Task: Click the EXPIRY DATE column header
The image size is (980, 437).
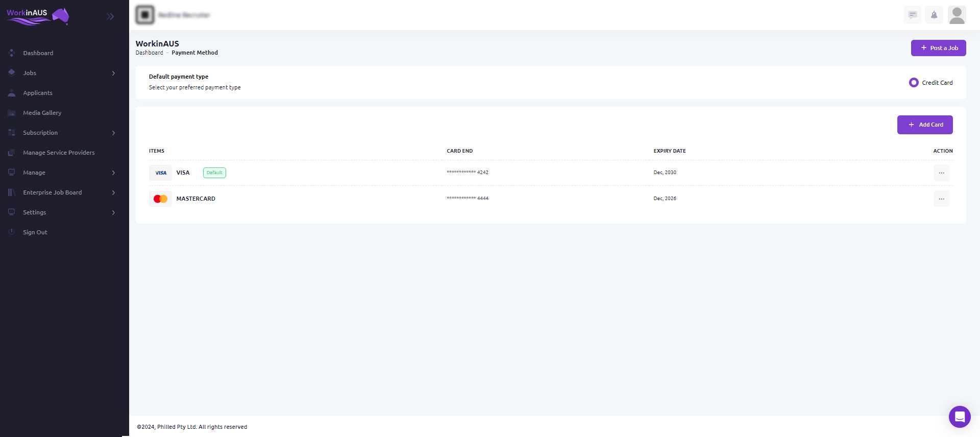Action: [670, 151]
